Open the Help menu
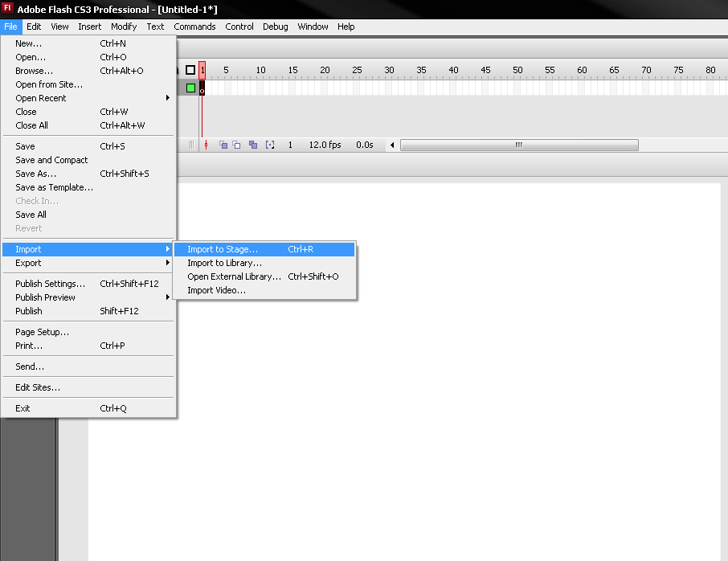Image resolution: width=728 pixels, height=561 pixels. tap(346, 27)
